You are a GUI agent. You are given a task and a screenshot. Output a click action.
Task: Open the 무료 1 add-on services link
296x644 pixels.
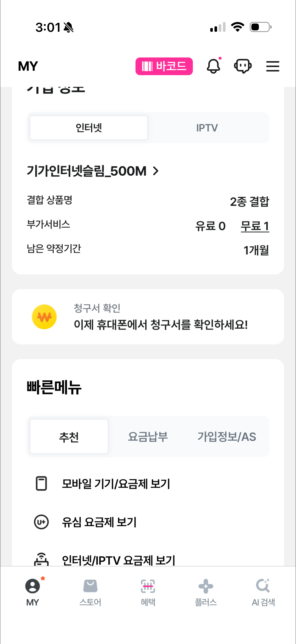[x=255, y=226]
